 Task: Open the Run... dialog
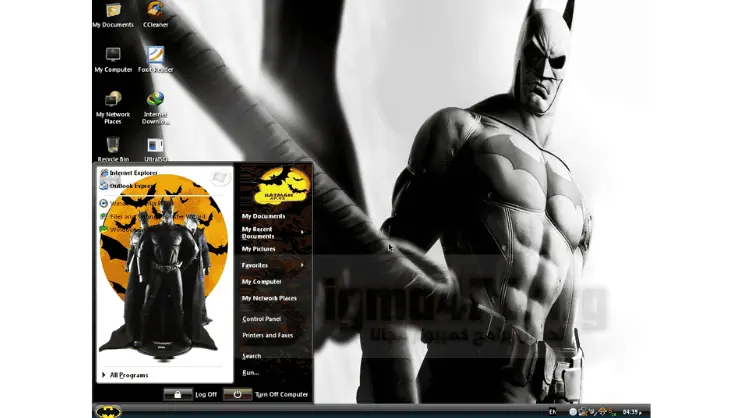(251, 373)
